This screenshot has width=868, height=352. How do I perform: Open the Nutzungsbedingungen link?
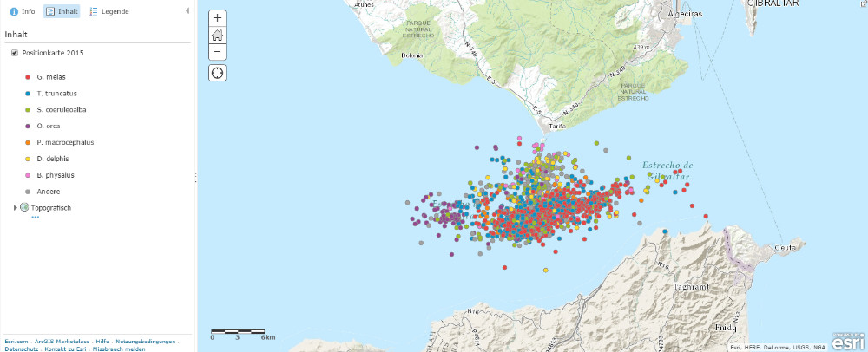[x=146, y=342]
